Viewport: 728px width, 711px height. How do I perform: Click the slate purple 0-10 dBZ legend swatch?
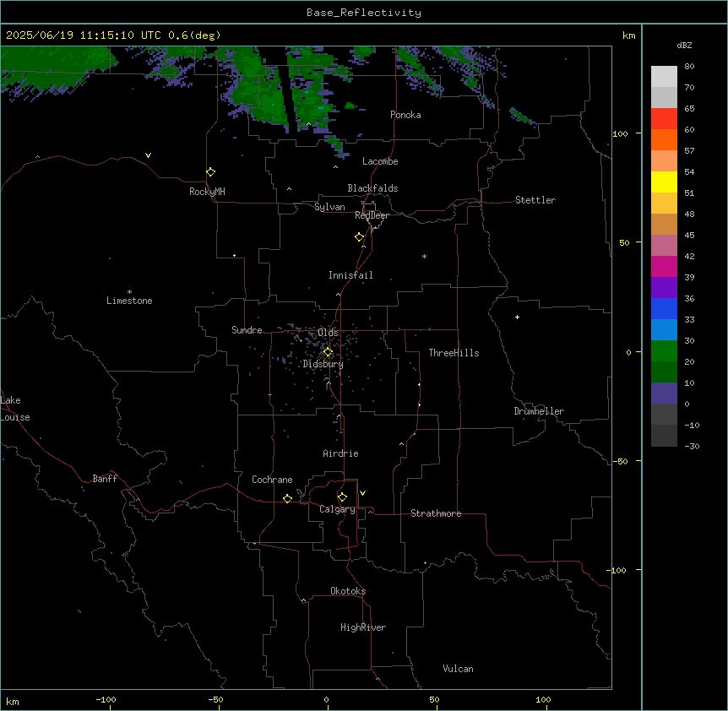(x=664, y=393)
